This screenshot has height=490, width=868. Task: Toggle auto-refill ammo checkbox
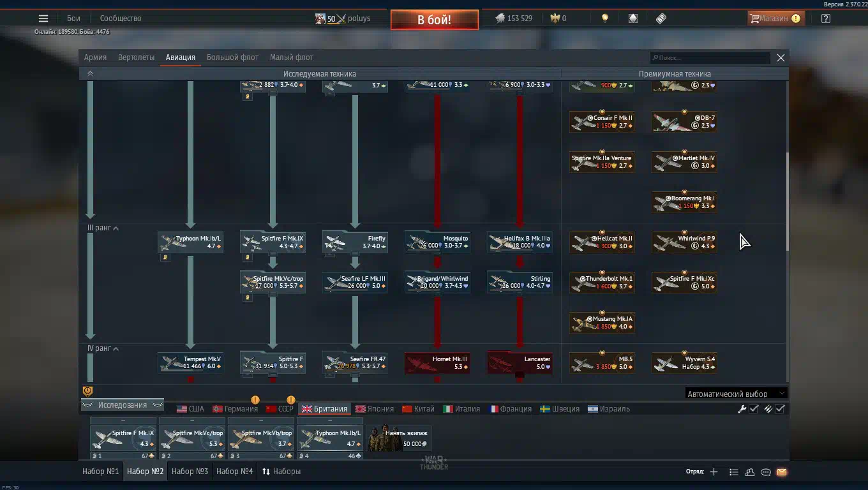point(780,409)
